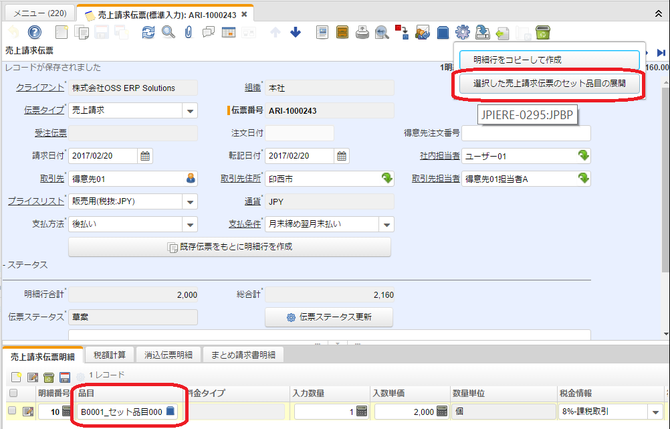Click the File Import icon

502,32
